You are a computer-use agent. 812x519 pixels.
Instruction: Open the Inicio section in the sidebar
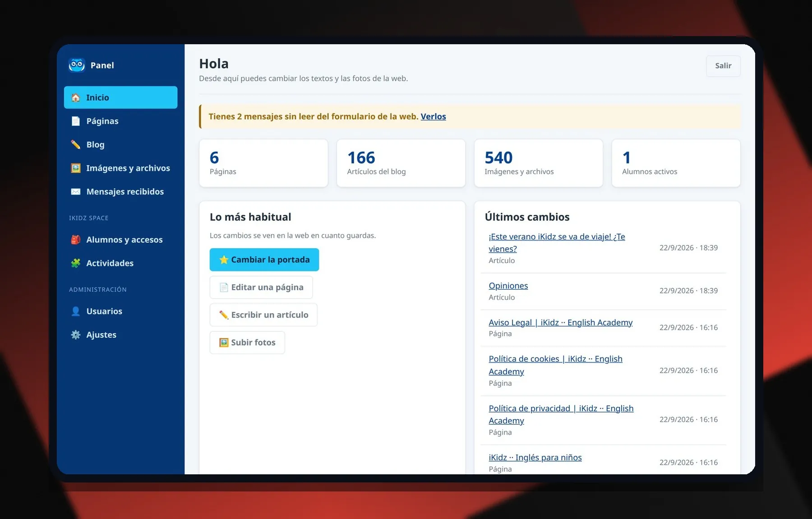coord(121,97)
